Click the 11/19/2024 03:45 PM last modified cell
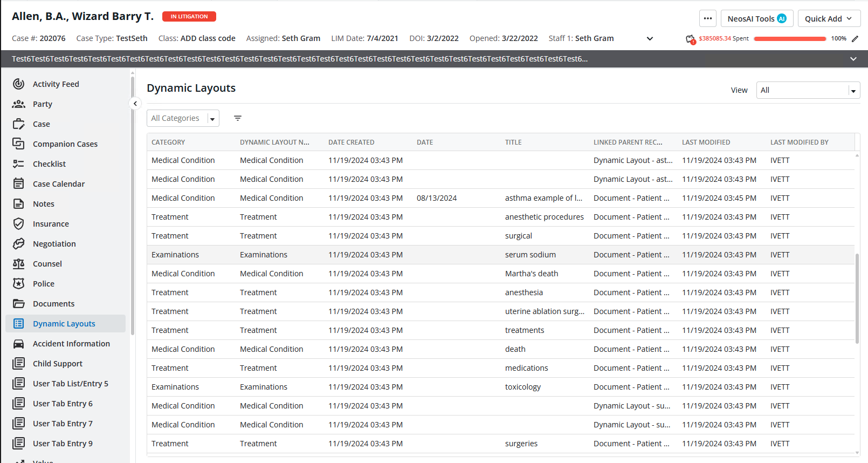Screen dimensions: 868x463 tap(719, 198)
